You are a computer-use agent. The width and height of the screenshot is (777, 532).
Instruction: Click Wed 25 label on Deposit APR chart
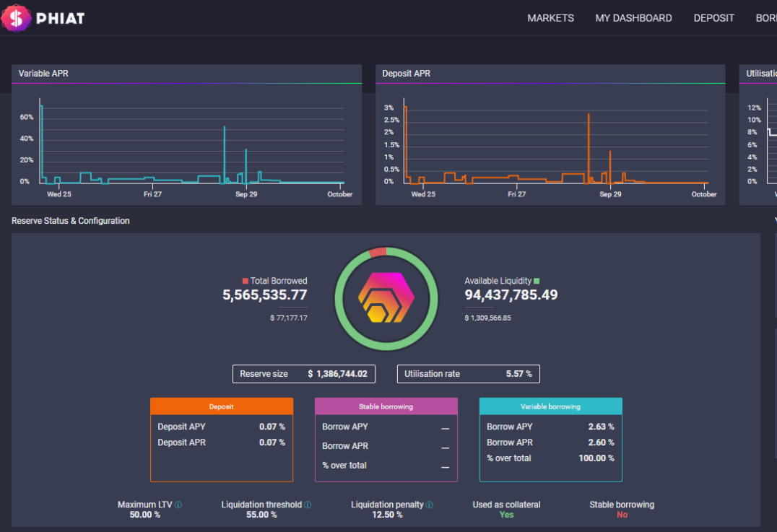(x=423, y=194)
